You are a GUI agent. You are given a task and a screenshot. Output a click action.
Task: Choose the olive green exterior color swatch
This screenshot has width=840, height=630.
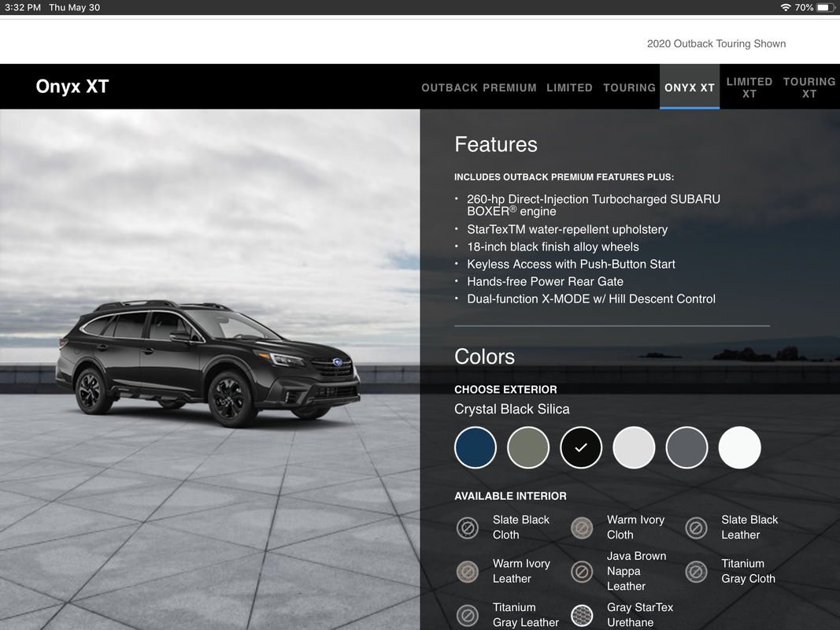[528, 447]
